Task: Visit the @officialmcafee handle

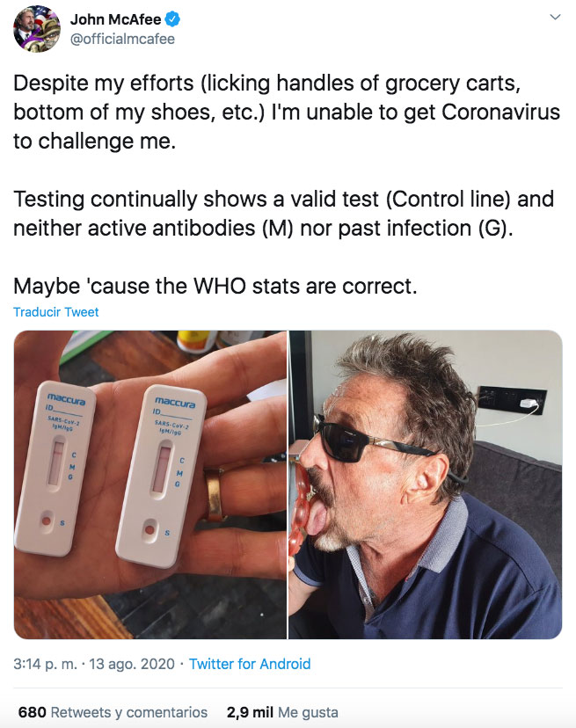Action: 122,39
